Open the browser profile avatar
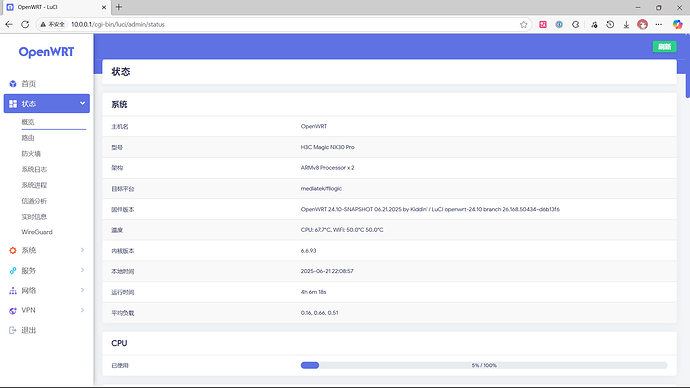The image size is (690, 388). [642, 25]
